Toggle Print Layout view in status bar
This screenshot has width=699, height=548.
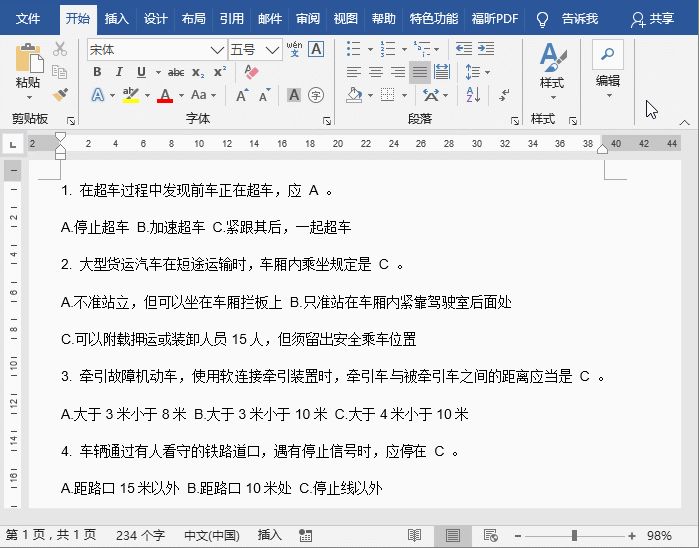(452, 535)
